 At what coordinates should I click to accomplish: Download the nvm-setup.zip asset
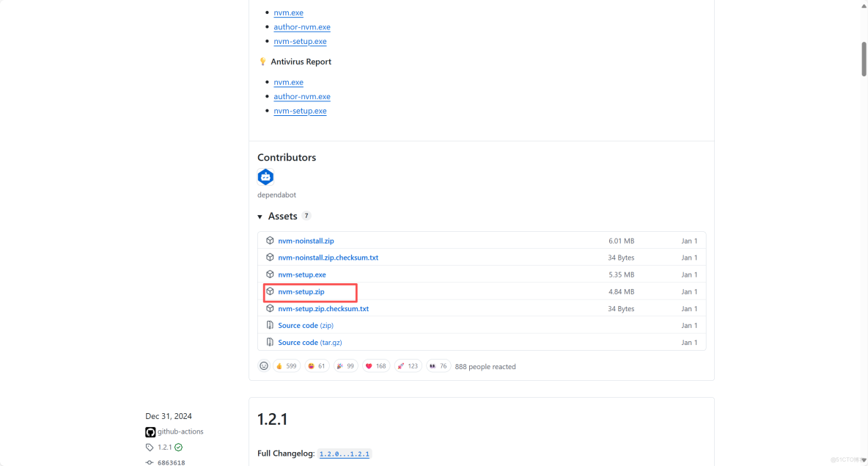pyautogui.click(x=301, y=291)
